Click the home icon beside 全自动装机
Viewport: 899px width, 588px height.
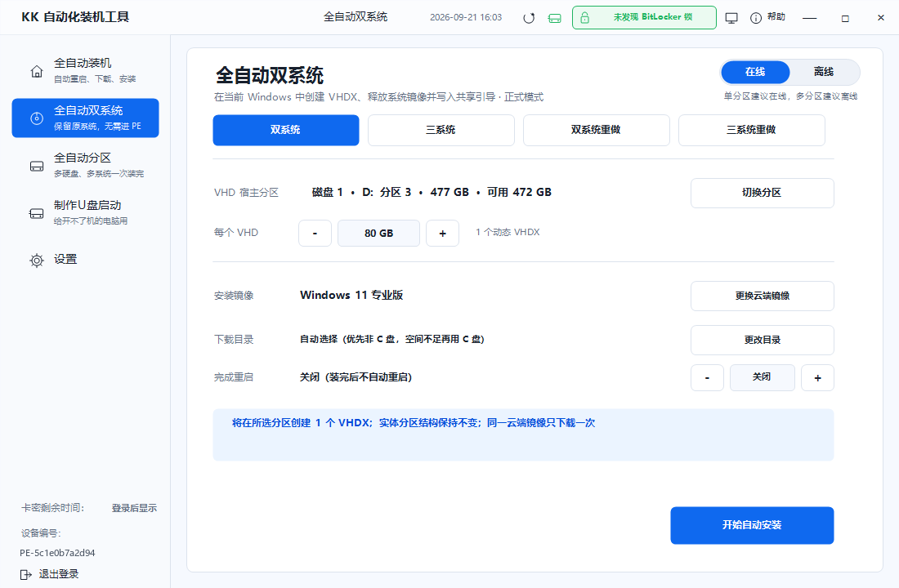pyautogui.click(x=37, y=71)
